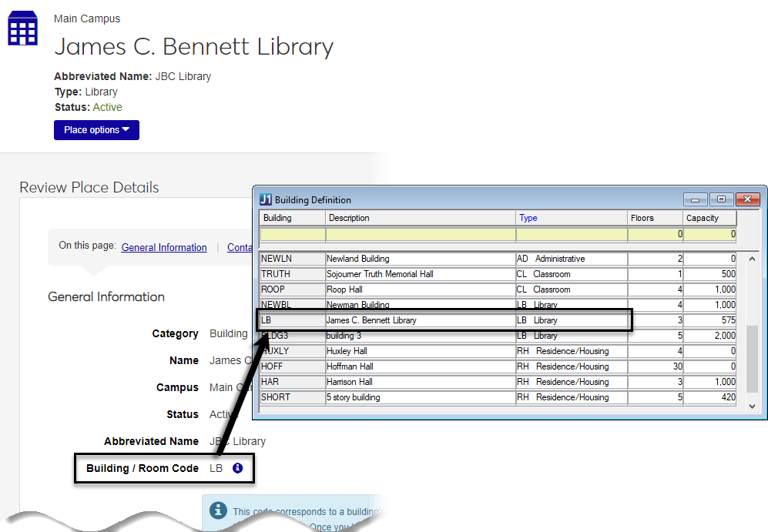
Task: Sort by the Floors column header
Action: click(x=656, y=219)
